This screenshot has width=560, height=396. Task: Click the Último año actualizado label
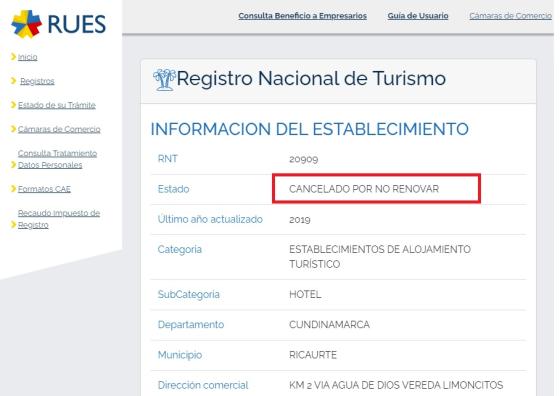[x=210, y=219]
